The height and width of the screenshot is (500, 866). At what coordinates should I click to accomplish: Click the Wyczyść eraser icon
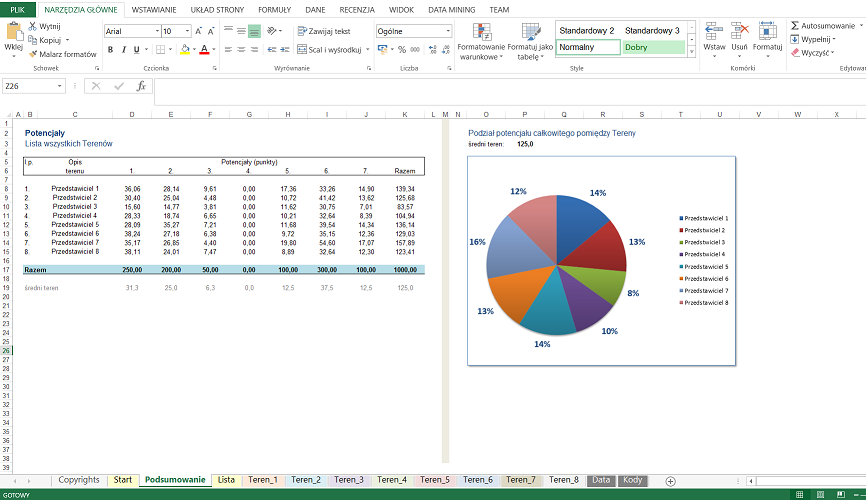[x=795, y=52]
